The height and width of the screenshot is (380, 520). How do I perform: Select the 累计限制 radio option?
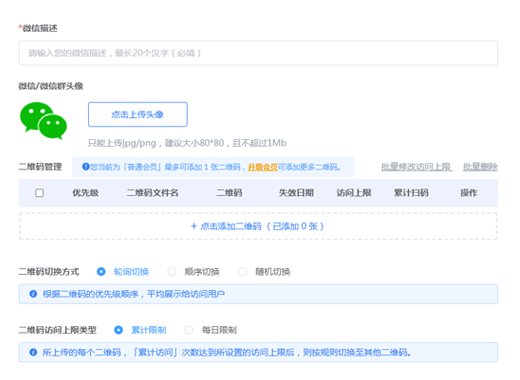pyautogui.click(x=140, y=330)
